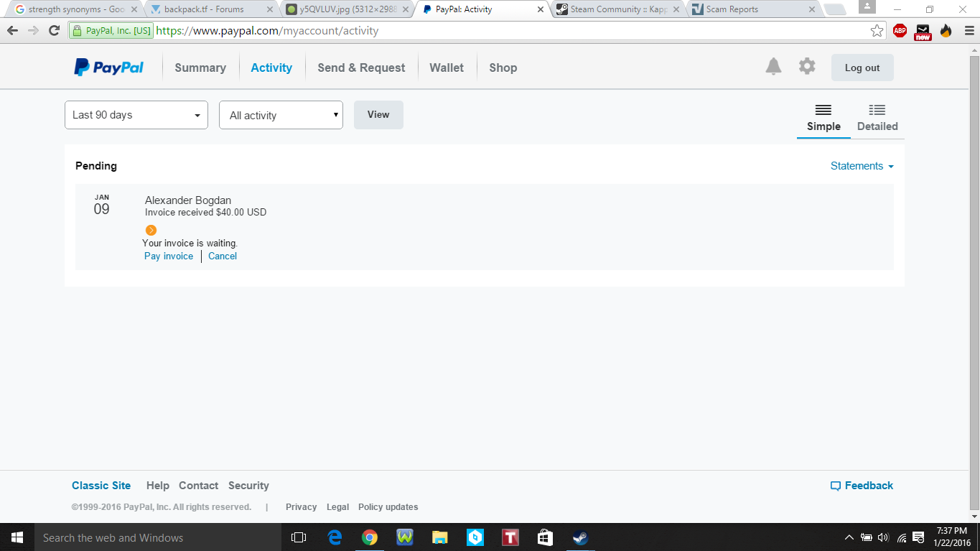Expand the Statements dropdown
This screenshot has width=980, height=551.
click(x=862, y=166)
